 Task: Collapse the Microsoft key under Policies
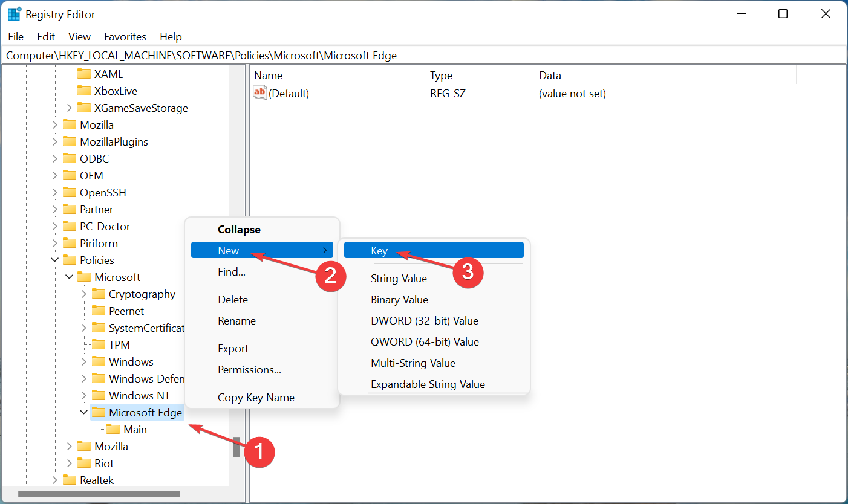(69, 277)
